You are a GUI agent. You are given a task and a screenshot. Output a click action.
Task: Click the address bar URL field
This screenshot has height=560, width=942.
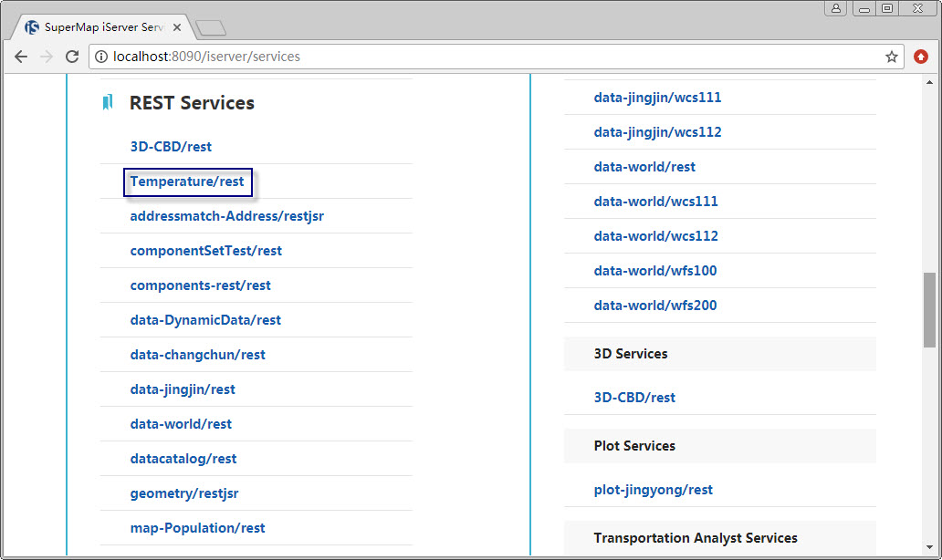pos(493,57)
